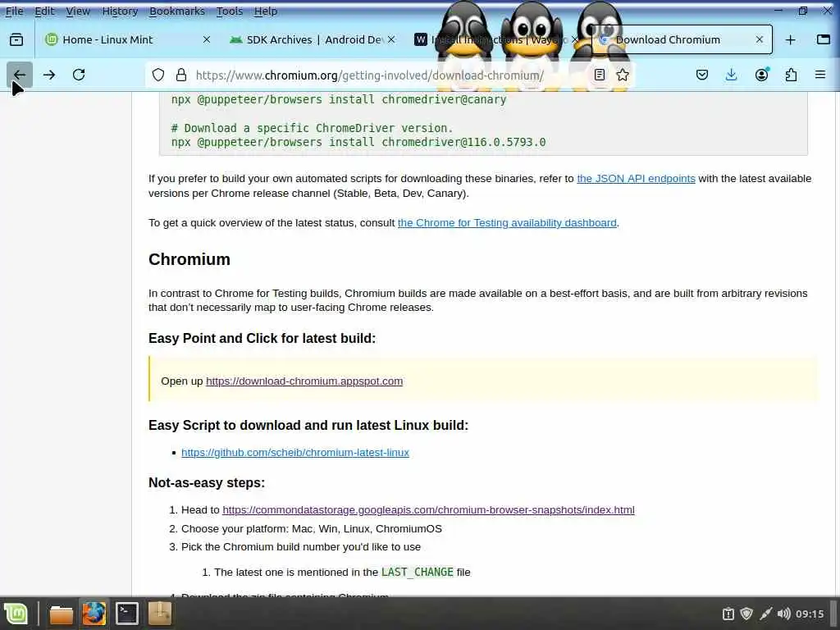Open the application hamburger menu

(x=820, y=75)
